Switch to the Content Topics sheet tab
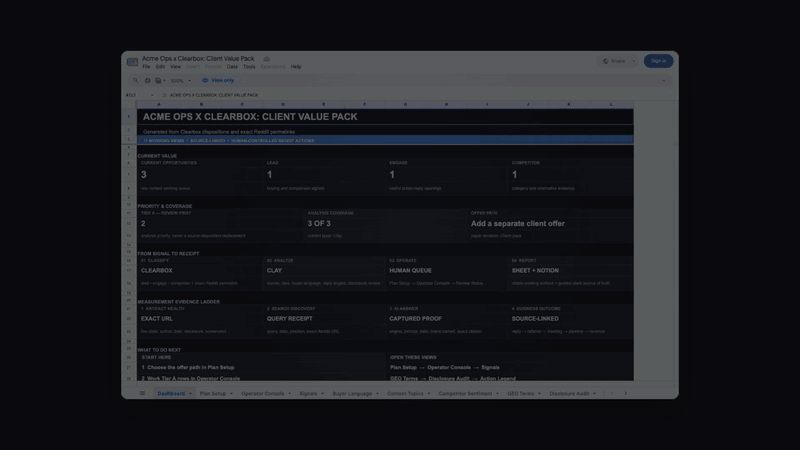800x450 pixels. (405, 393)
